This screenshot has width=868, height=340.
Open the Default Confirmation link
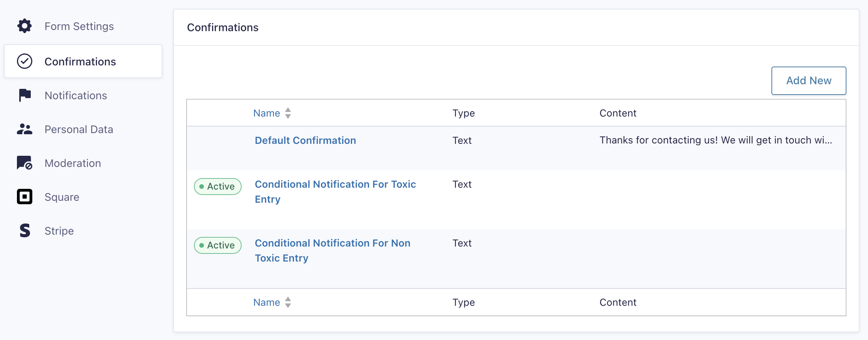click(x=305, y=140)
